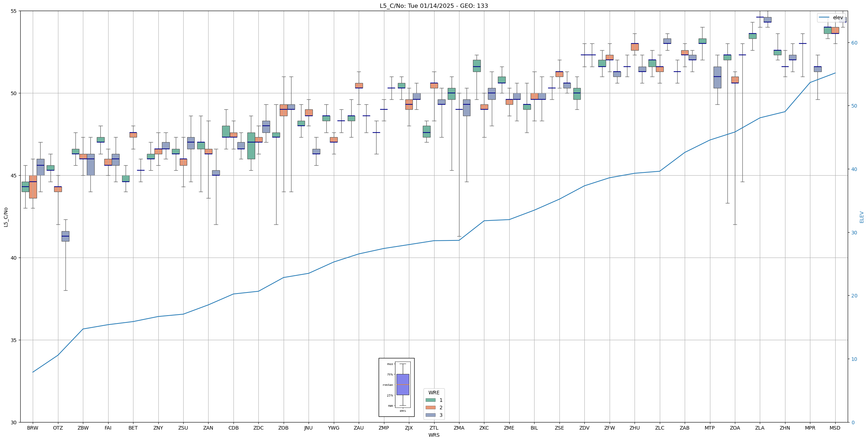Click the BRW x-axis tick label
868x441 pixels.
point(33,428)
